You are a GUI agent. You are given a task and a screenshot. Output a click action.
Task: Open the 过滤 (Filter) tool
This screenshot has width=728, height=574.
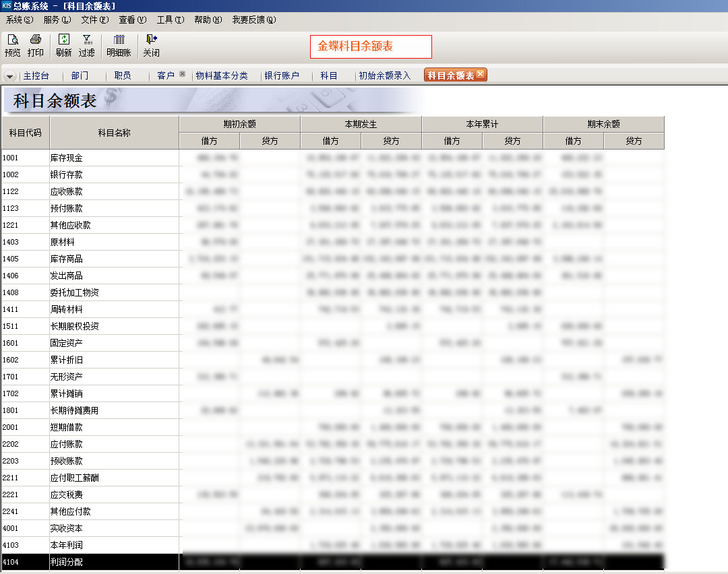86,40
